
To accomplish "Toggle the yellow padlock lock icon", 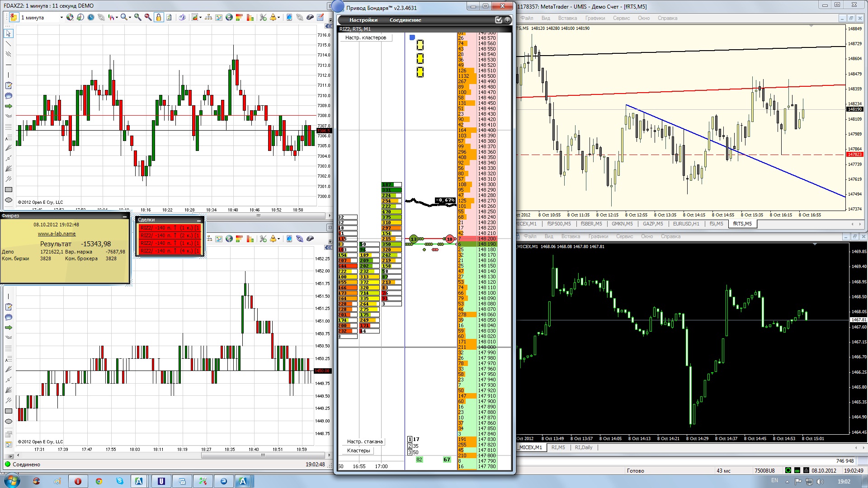I will pos(159,17).
